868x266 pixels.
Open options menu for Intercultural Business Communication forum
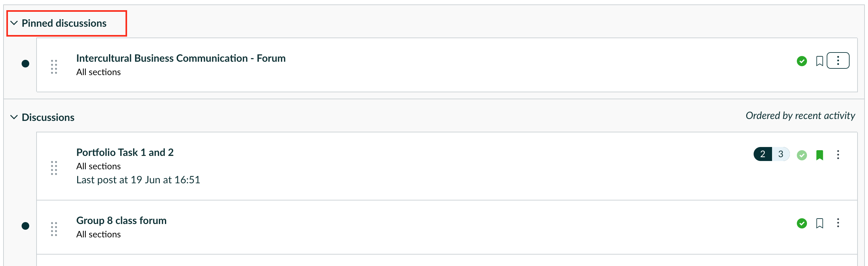pos(838,61)
